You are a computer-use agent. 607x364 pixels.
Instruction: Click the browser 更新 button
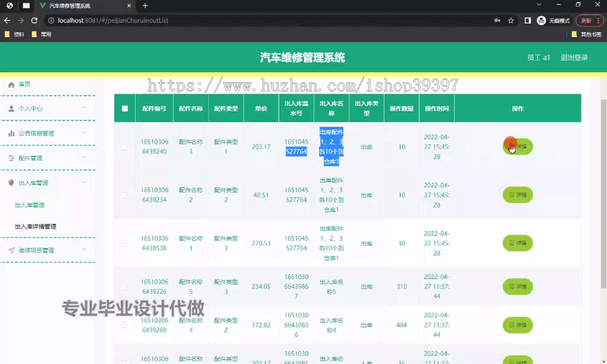point(586,20)
